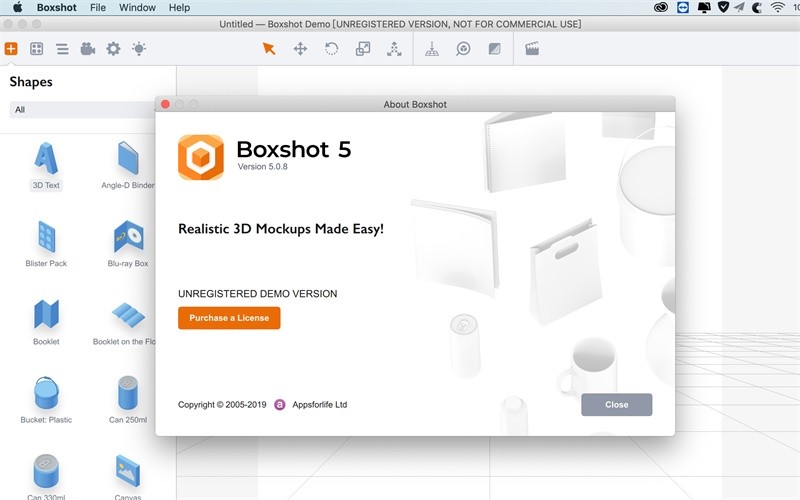Image resolution: width=800 pixels, height=500 pixels.
Task: Choose the 3D Text shape
Action: pyautogui.click(x=46, y=166)
